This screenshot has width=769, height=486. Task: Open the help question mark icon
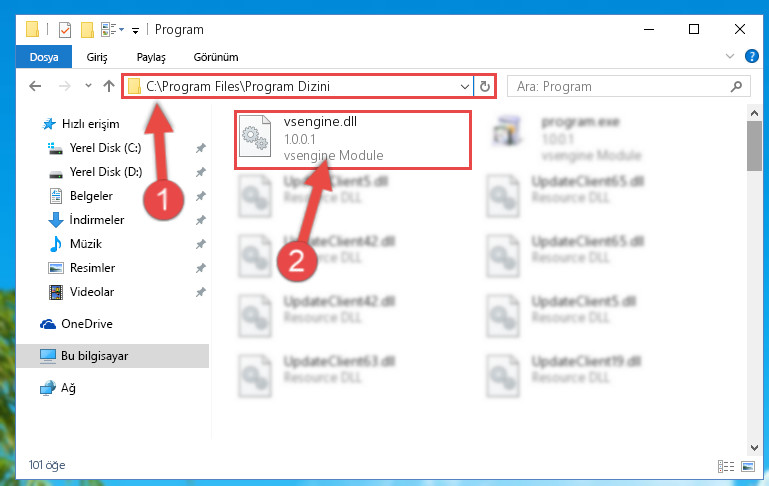[x=751, y=56]
